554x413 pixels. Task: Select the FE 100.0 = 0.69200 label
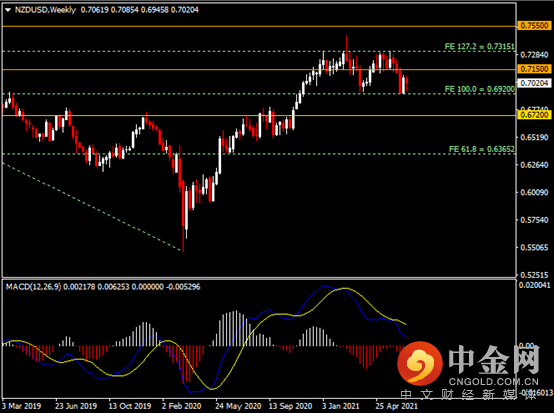(x=479, y=89)
